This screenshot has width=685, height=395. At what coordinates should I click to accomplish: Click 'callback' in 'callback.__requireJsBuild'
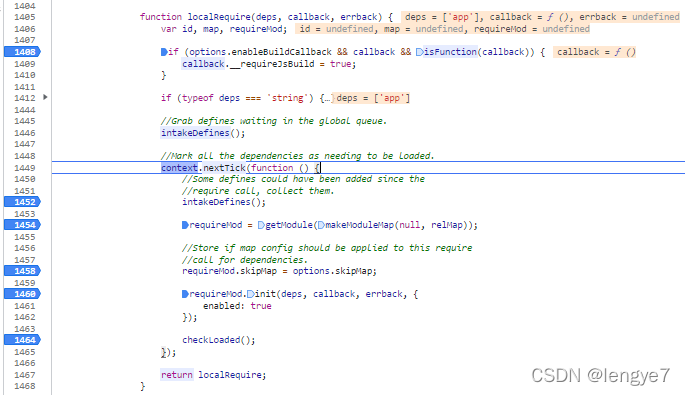[x=203, y=64]
